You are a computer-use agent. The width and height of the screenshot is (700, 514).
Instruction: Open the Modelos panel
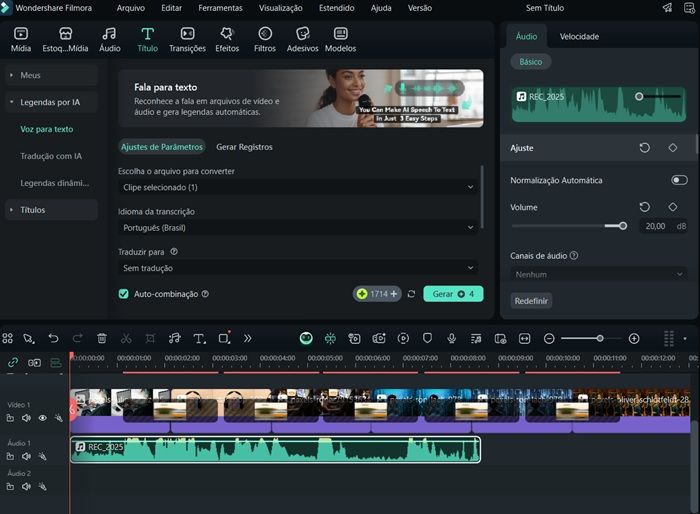(x=340, y=40)
